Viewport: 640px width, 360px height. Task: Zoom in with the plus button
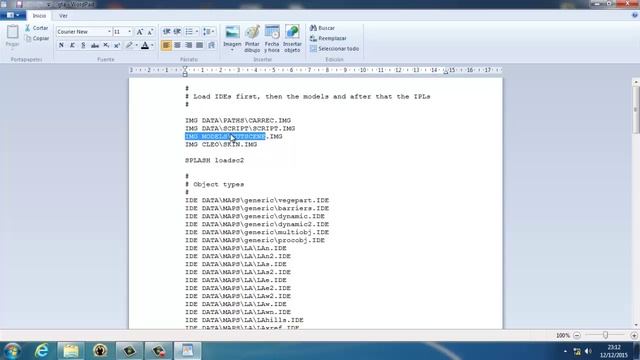(x=634, y=336)
